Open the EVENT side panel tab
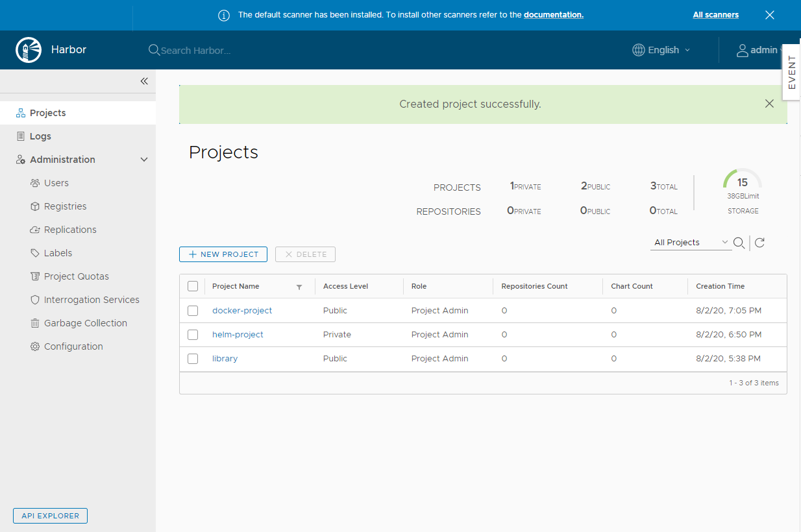This screenshot has height=532, width=801. coord(791,72)
